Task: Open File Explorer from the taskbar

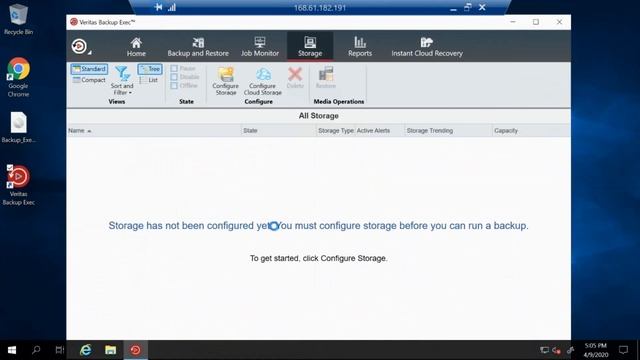Action: tap(111, 350)
